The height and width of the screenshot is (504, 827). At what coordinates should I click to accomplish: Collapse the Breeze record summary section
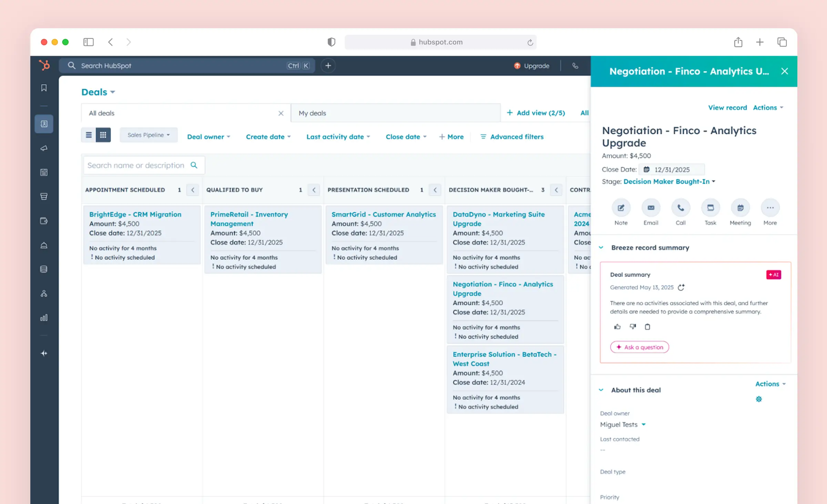pos(601,248)
